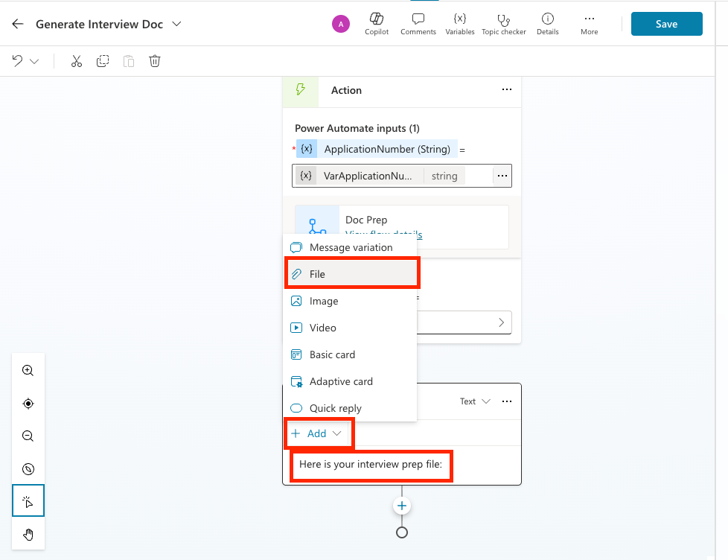Enable the hand pan tool
728x560 pixels.
point(28,534)
